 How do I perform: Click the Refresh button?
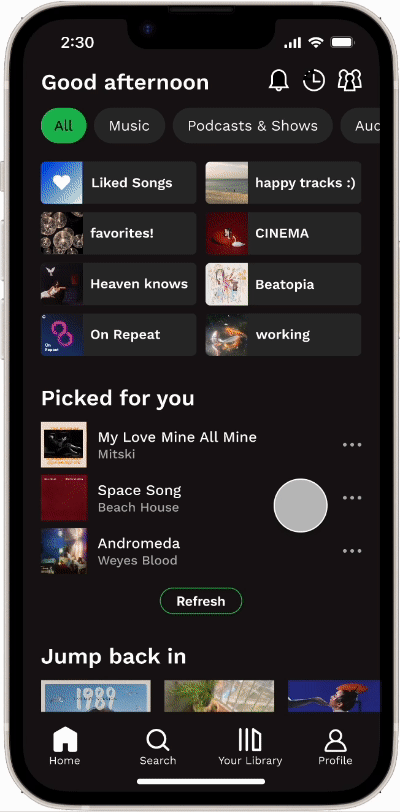[x=201, y=601]
